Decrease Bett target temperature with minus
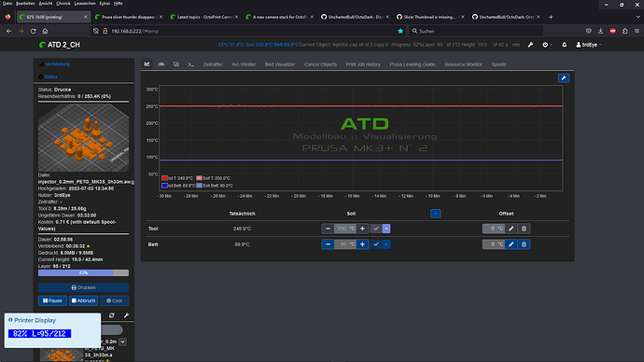The height and width of the screenshot is (362, 644). pyautogui.click(x=328, y=244)
